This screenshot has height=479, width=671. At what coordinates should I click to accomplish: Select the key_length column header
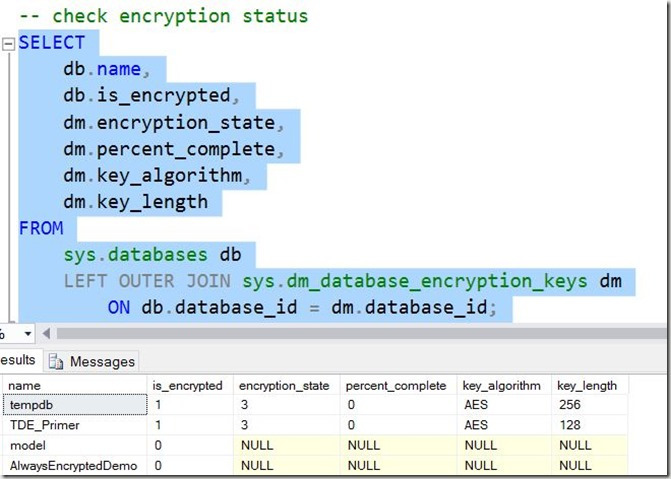click(590, 385)
